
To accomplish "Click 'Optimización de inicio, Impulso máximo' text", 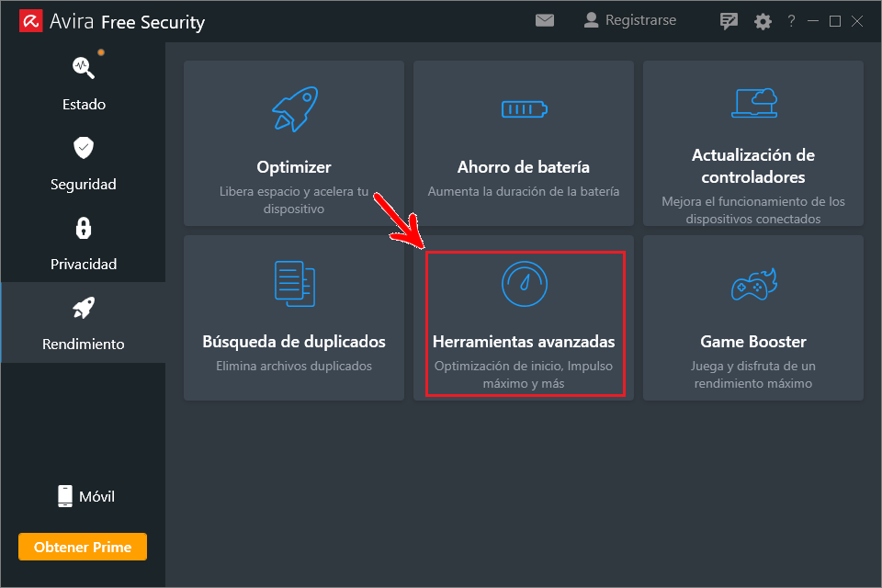I will (x=523, y=374).
